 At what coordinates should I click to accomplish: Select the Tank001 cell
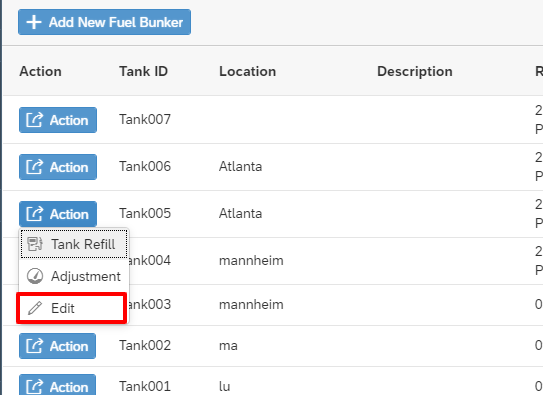[145, 386]
